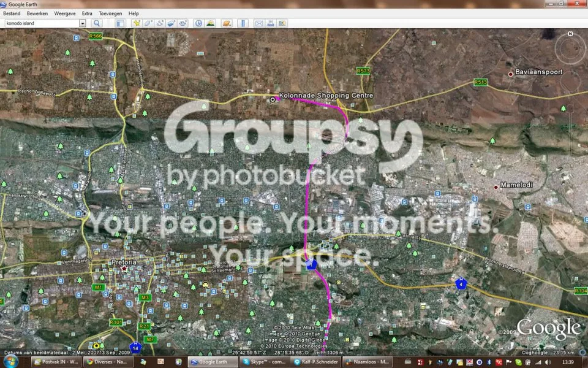The image size is (588, 368).
Task: Click the M7 road shield
Action: [150, 339]
